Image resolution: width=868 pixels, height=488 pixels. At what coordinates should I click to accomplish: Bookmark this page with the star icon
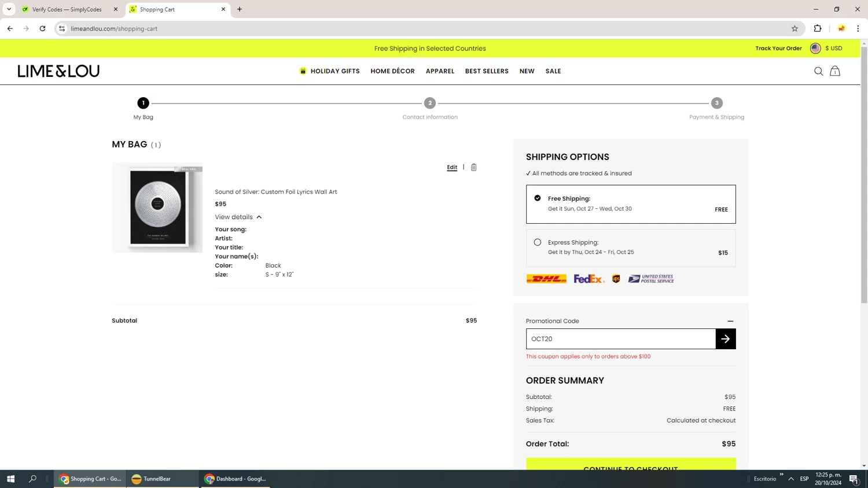click(x=795, y=28)
